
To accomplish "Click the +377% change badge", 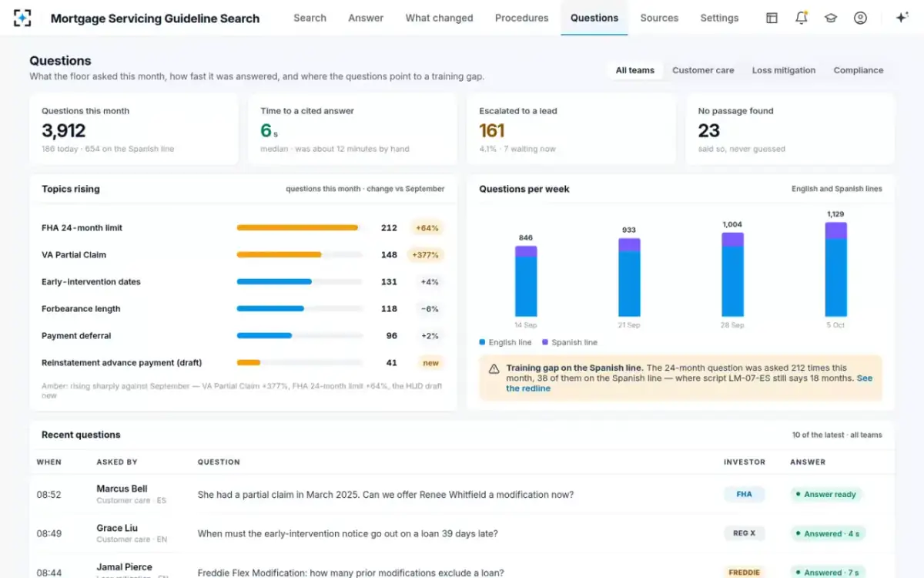I will coord(427,255).
